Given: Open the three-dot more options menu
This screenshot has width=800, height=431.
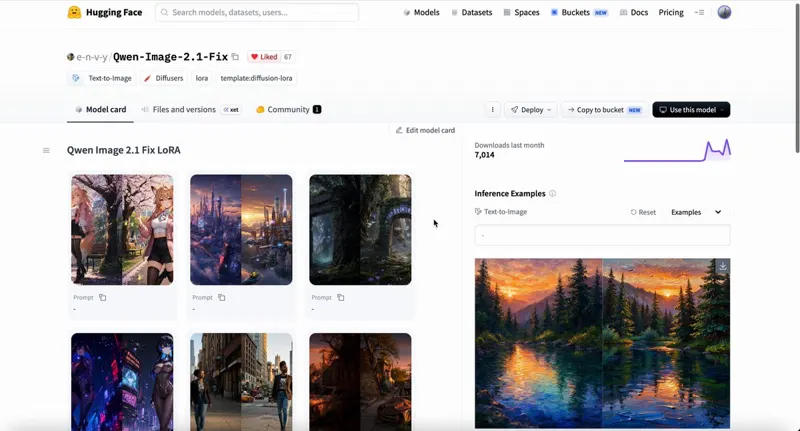Looking at the screenshot, I should pyautogui.click(x=492, y=110).
